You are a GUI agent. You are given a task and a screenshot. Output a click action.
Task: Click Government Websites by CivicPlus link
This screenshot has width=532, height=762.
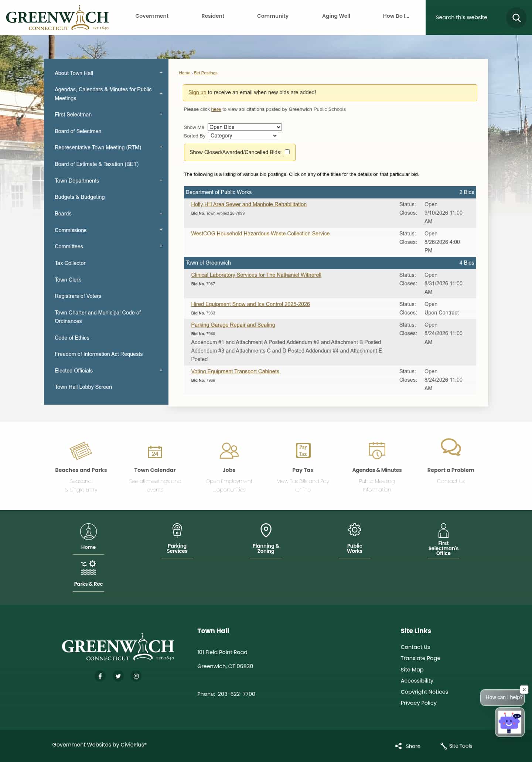click(99, 745)
